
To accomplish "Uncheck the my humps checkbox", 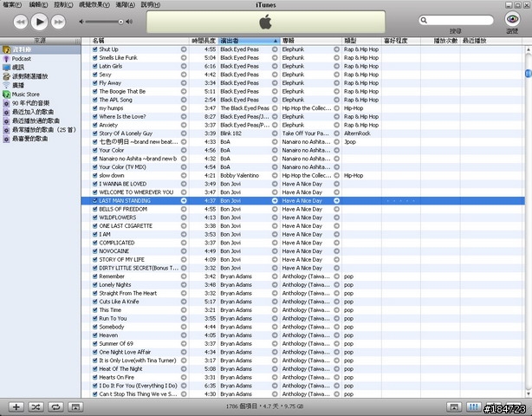I will pos(95,108).
